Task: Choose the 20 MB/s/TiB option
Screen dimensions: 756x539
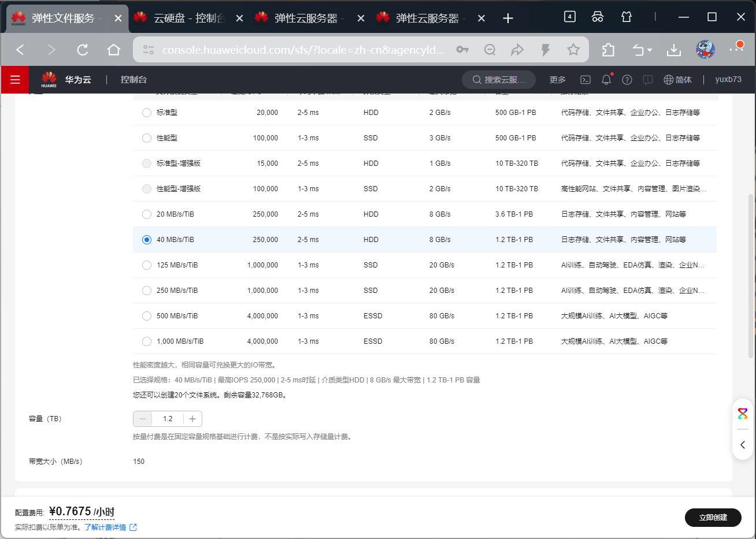Action: pyautogui.click(x=147, y=214)
